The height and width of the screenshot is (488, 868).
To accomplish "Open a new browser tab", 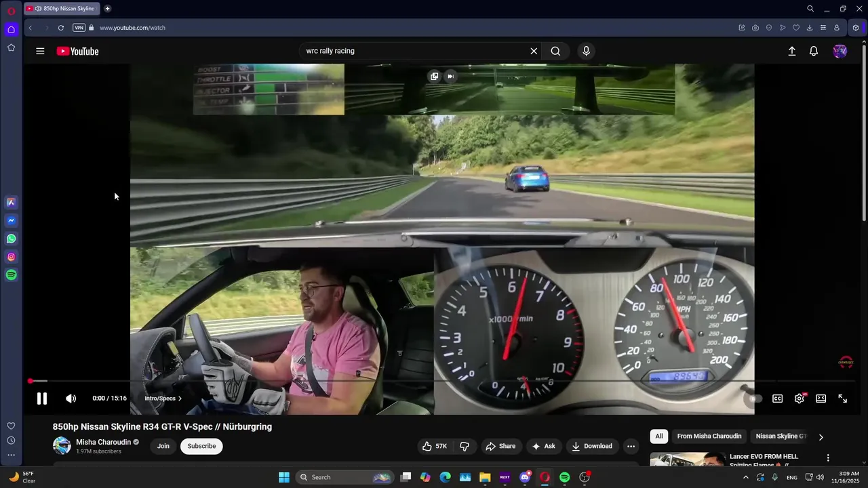I will tap(107, 9).
